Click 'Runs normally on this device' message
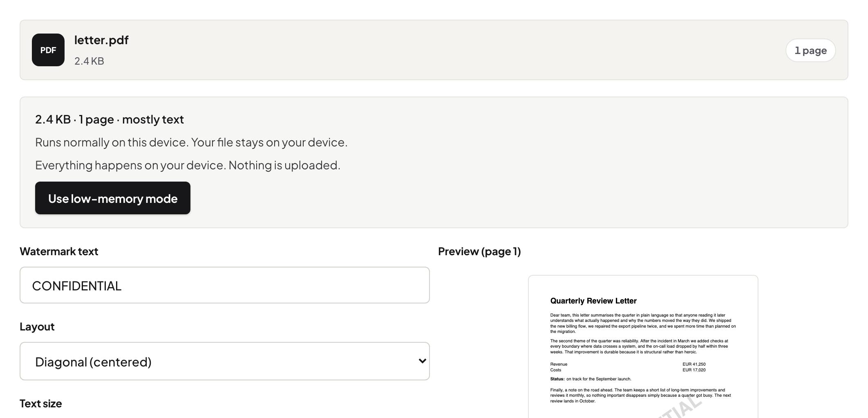Viewport: 868px width, 418px height. click(x=191, y=142)
